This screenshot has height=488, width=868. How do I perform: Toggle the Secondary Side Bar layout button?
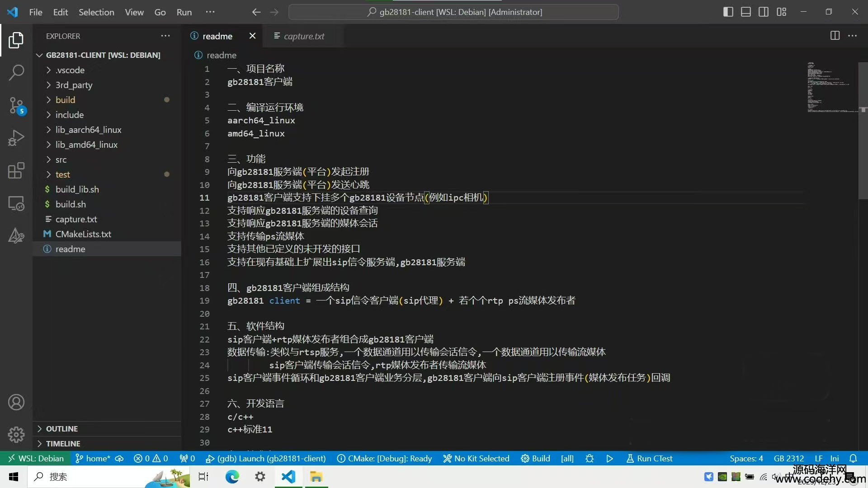point(764,12)
